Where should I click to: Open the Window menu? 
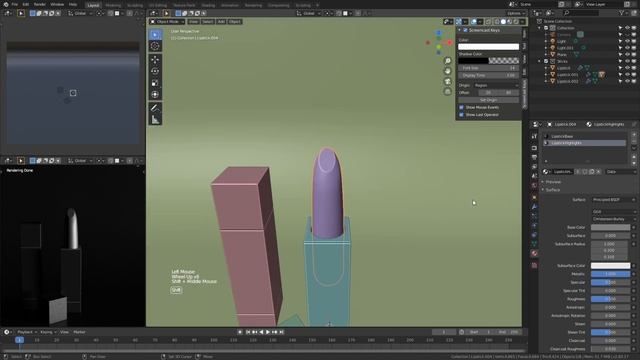click(x=57, y=4)
